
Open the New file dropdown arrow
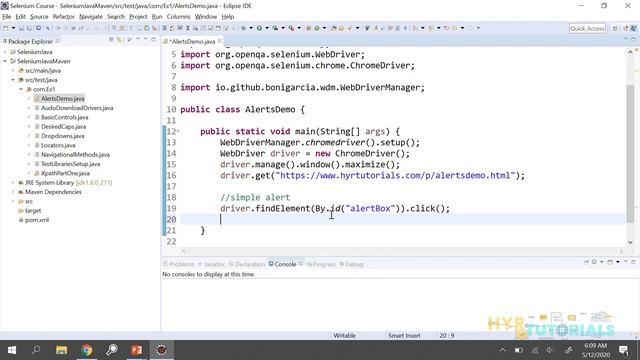coord(13,28)
